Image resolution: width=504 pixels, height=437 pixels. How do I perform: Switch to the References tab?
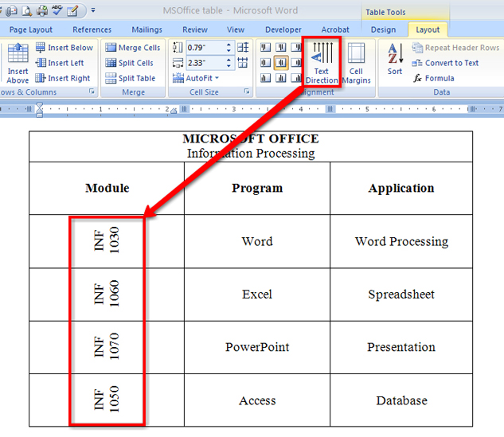92,29
